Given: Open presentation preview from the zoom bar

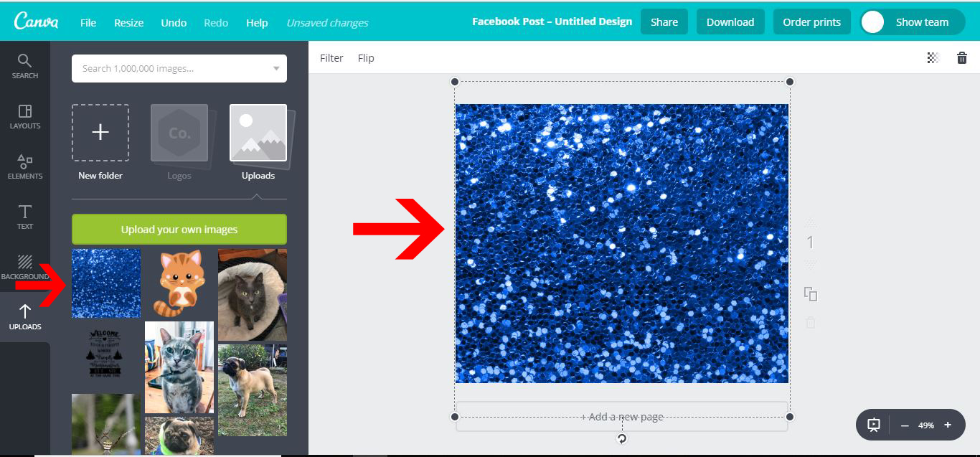Looking at the screenshot, I should [x=873, y=425].
